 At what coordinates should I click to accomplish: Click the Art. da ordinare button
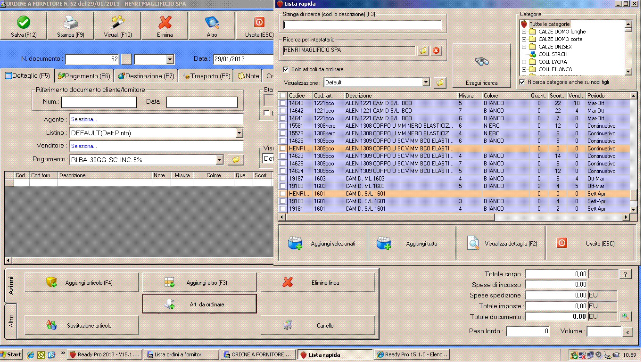click(x=199, y=304)
